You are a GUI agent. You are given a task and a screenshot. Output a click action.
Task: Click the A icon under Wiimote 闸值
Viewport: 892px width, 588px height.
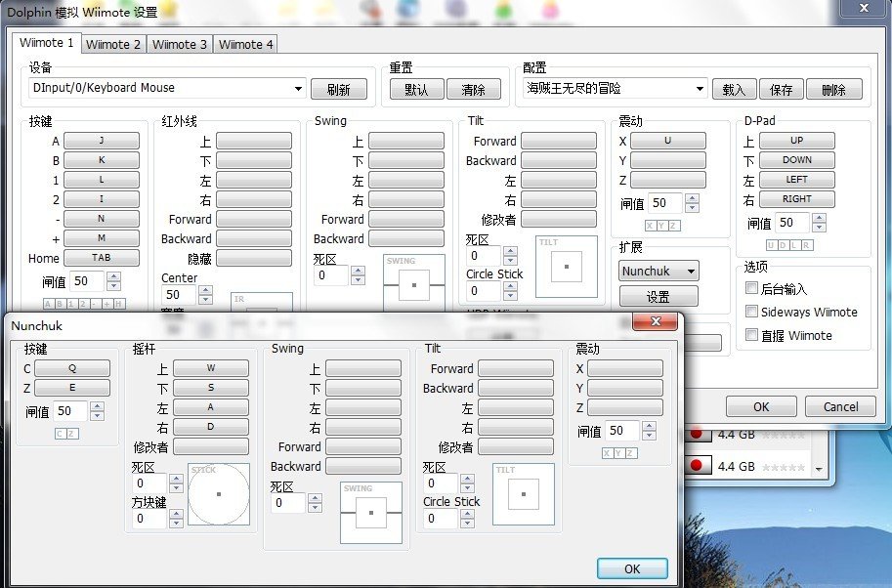47,304
